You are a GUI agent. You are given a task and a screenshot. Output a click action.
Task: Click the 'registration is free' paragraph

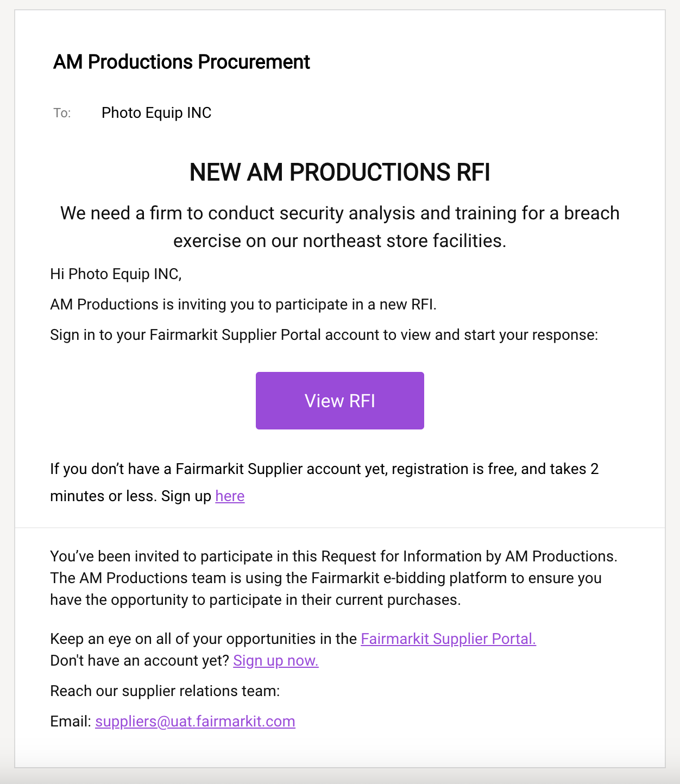[x=324, y=483]
